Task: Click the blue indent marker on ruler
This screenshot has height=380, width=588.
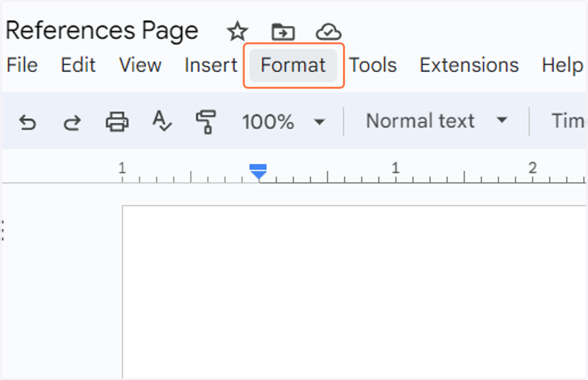Action: [258, 172]
